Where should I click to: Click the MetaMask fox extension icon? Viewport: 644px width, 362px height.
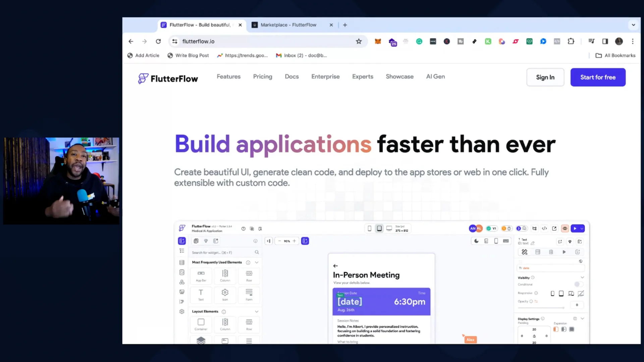pos(378,41)
